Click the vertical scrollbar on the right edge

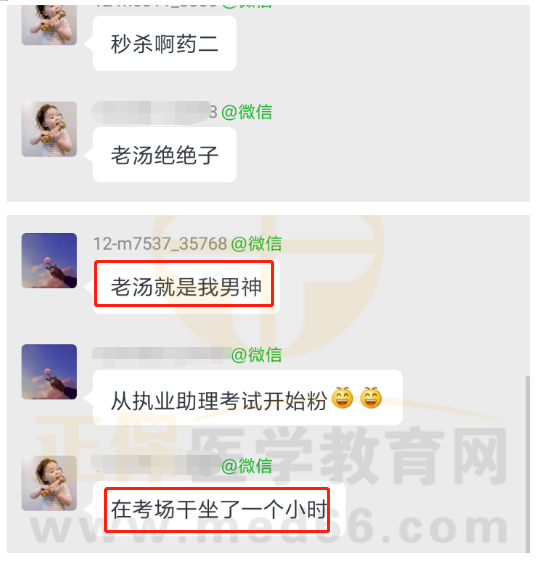527,464
